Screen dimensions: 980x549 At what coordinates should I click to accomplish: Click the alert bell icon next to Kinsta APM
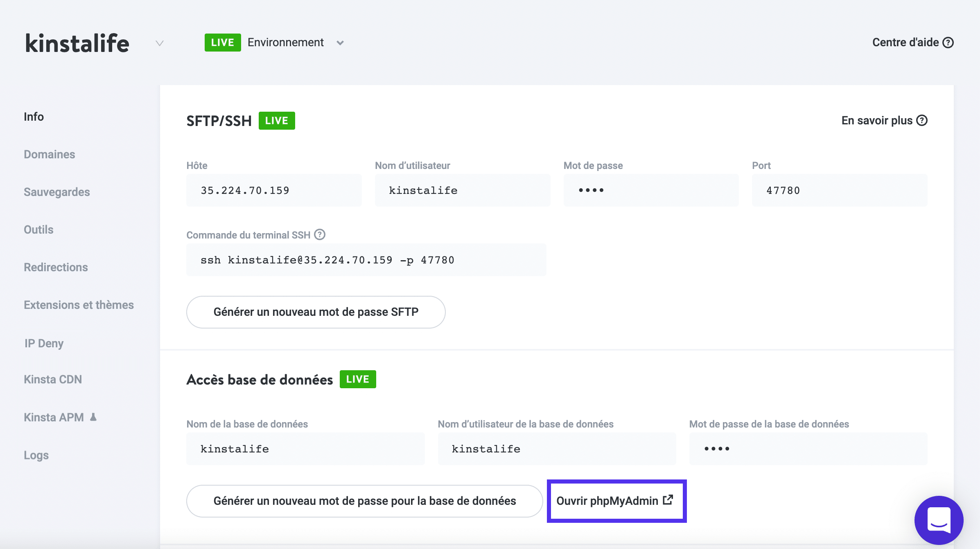coord(93,417)
